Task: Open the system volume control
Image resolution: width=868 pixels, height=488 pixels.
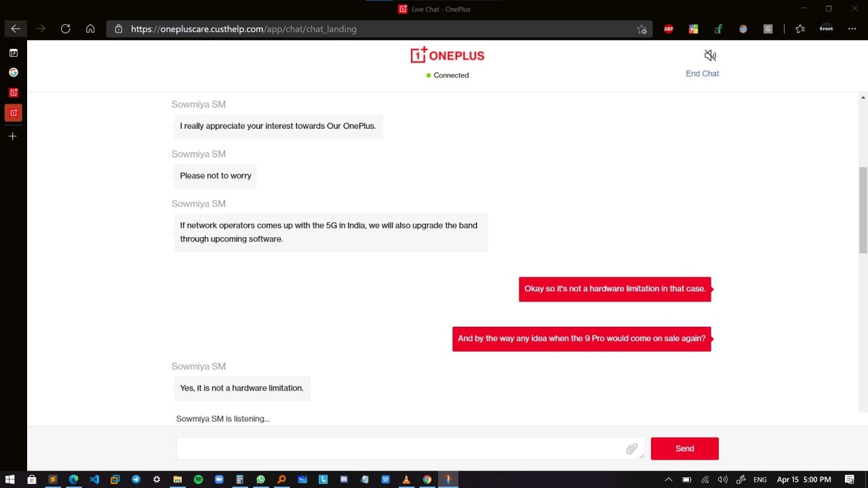Action: point(723,479)
